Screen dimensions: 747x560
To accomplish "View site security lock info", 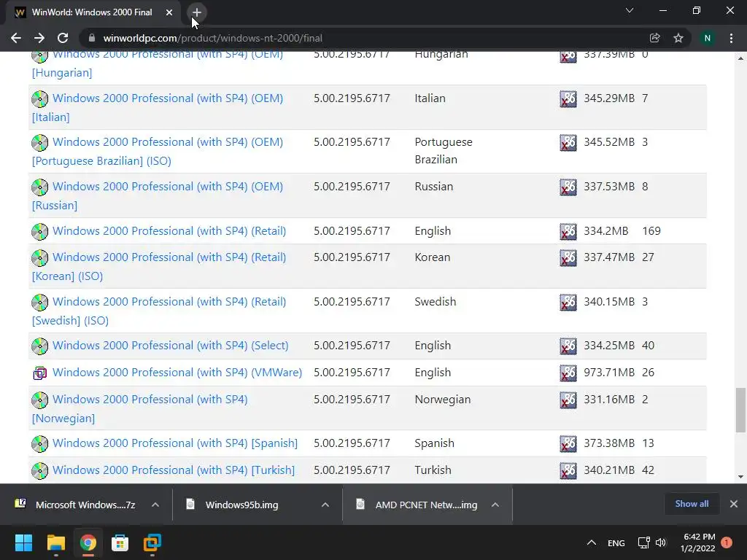I will 92,38.
